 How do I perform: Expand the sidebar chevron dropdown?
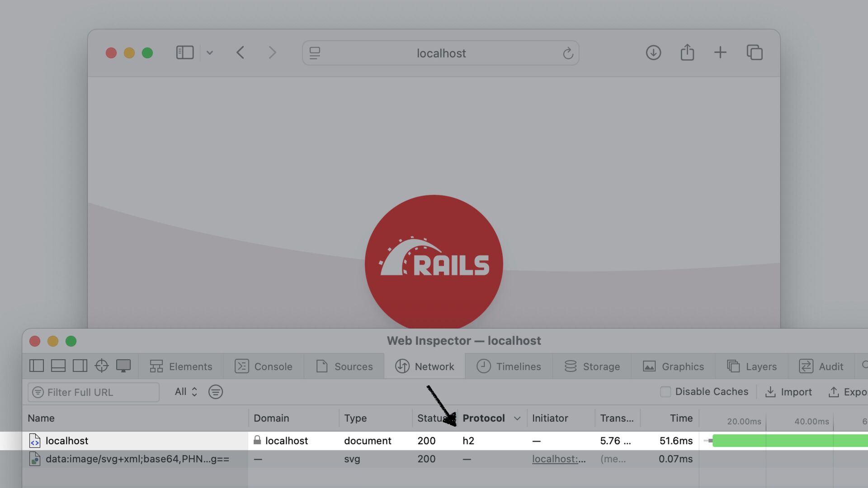coord(209,53)
